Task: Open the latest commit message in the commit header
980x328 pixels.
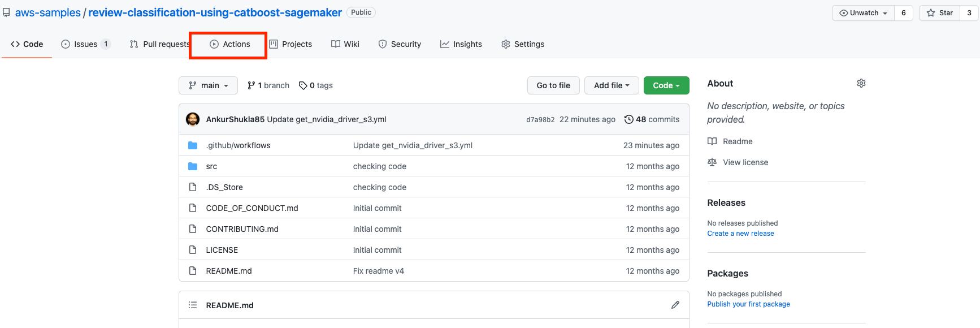Action: point(327,119)
